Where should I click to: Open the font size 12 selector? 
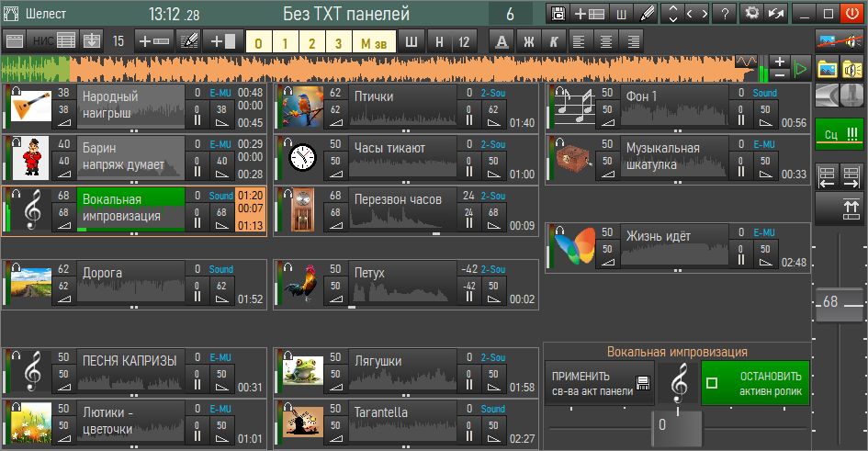pyautogui.click(x=464, y=41)
